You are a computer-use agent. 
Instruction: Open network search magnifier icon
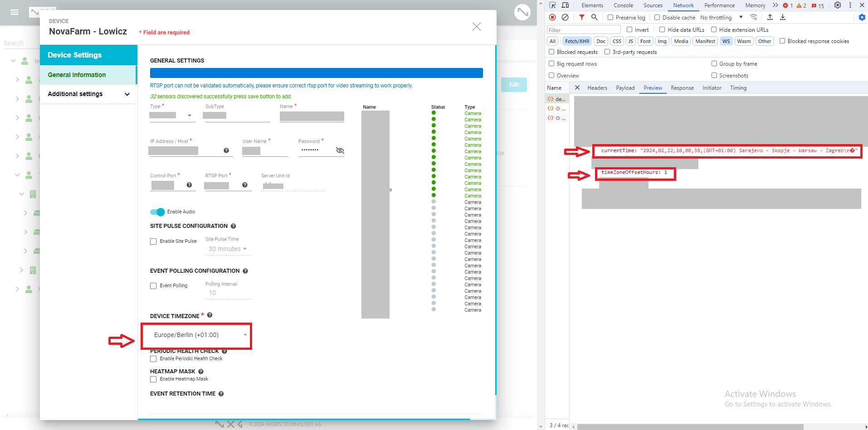tap(594, 17)
